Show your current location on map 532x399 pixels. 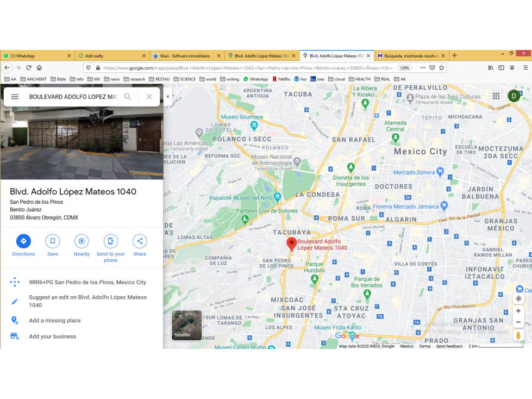pyautogui.click(x=518, y=299)
